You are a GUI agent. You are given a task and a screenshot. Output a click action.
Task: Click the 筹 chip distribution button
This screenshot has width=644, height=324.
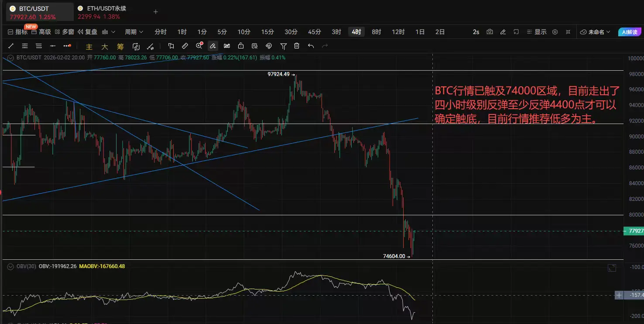click(120, 46)
